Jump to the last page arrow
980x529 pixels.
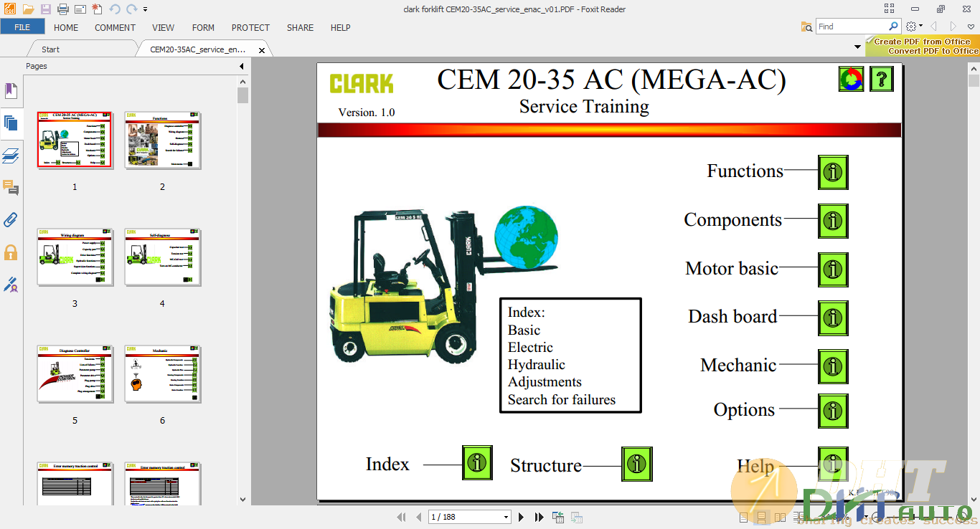tap(539, 517)
